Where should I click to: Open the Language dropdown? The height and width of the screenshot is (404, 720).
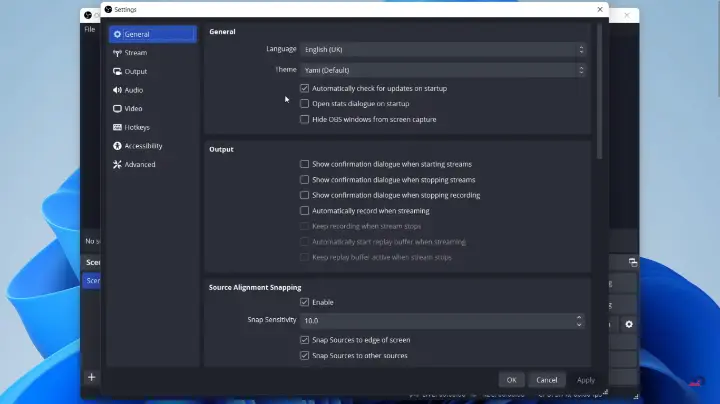(443, 50)
